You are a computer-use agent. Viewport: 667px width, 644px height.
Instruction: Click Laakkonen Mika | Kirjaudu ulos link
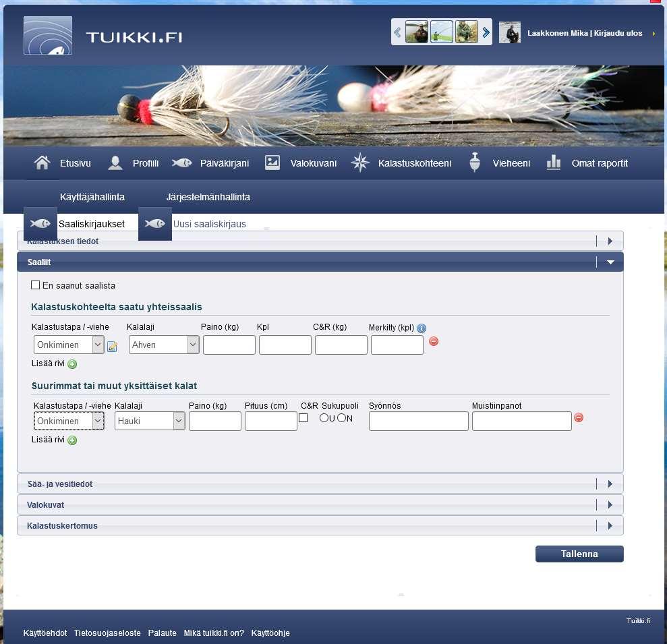coord(585,33)
